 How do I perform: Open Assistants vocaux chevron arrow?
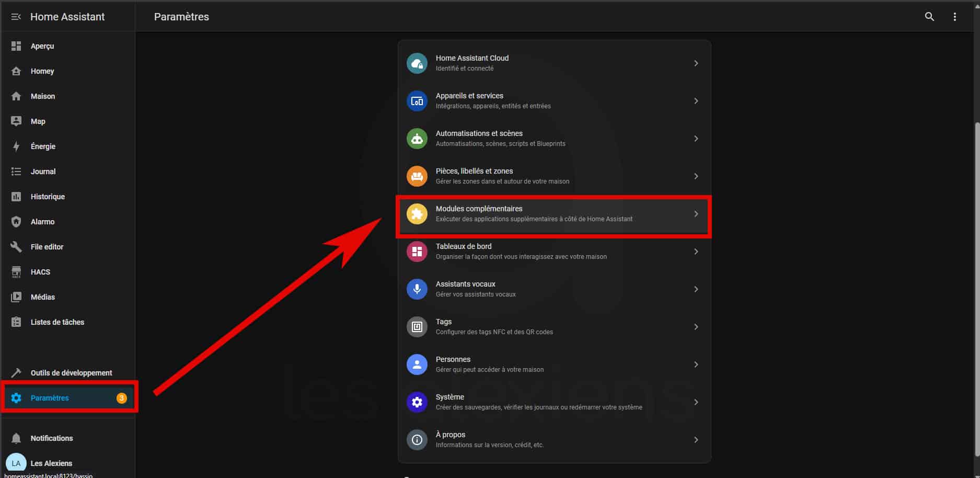coord(696,289)
